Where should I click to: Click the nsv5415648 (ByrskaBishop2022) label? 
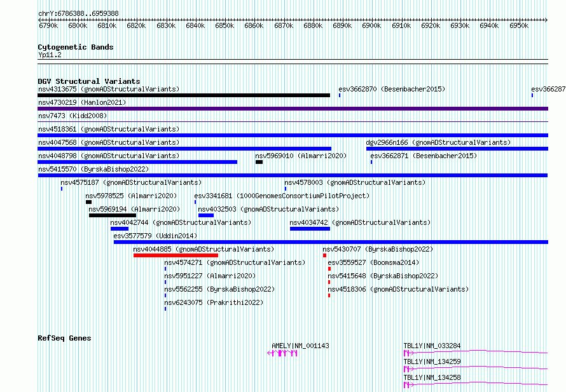point(383,276)
